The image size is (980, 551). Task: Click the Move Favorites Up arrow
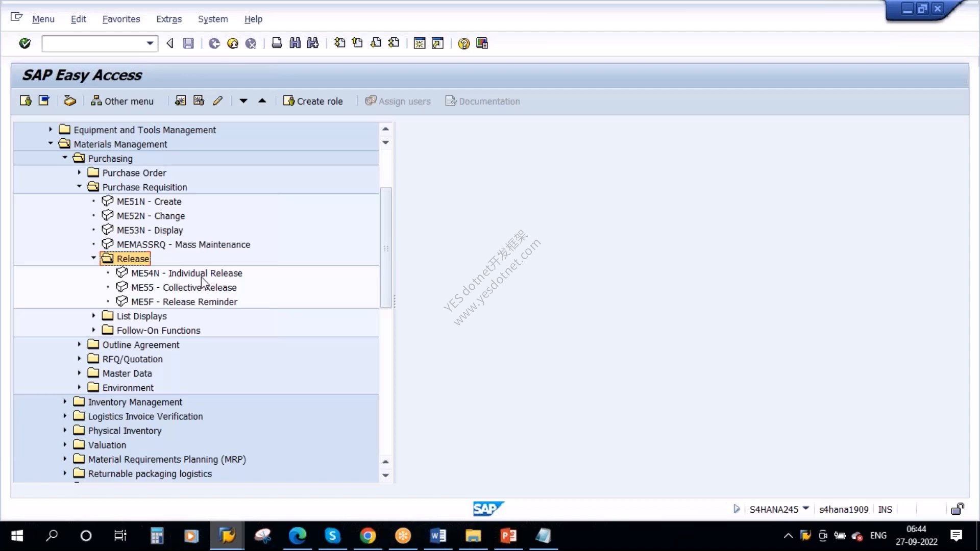(262, 101)
